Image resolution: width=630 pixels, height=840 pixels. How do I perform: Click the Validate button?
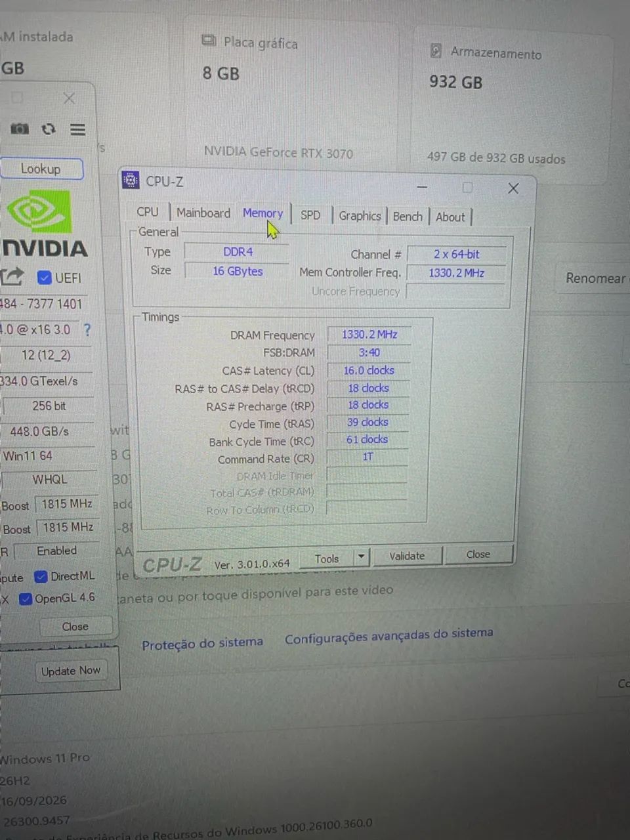pos(407,556)
